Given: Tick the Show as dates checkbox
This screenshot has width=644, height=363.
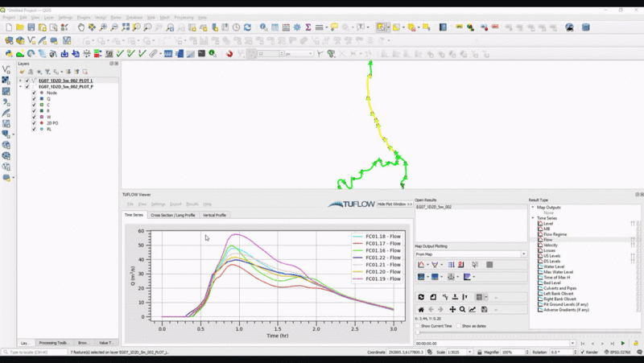Looking at the screenshot, I should [x=458, y=326].
